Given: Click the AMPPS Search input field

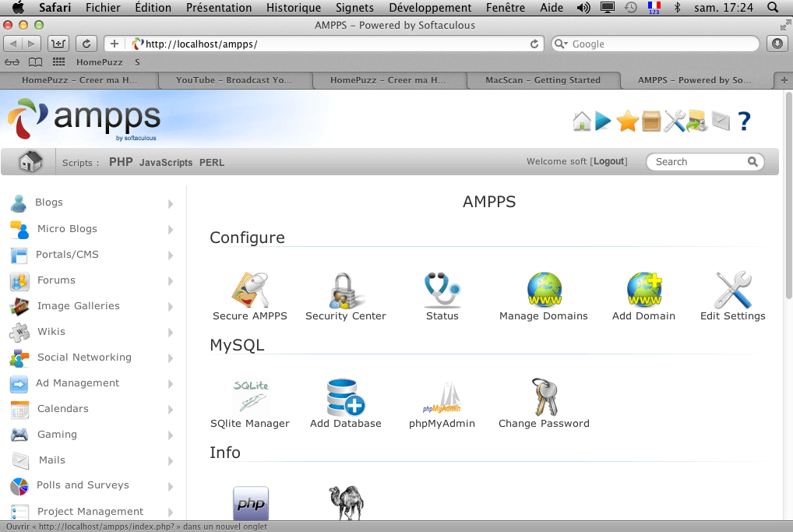Looking at the screenshot, I should (705, 162).
